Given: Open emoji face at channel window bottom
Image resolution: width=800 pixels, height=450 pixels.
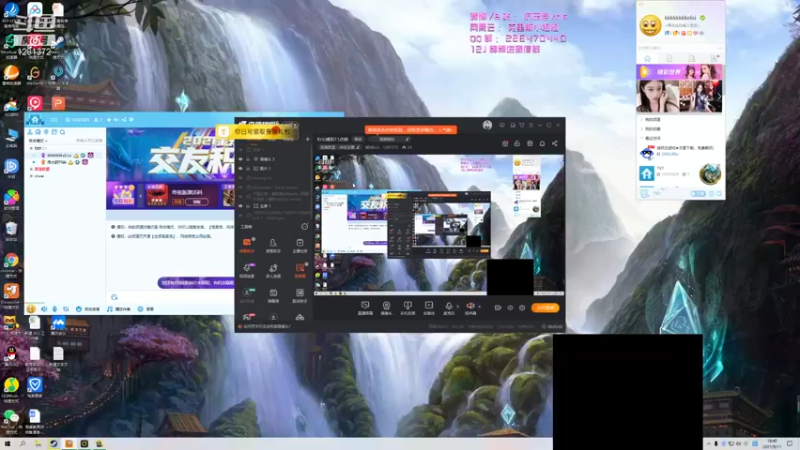Looking at the screenshot, I should [31, 309].
